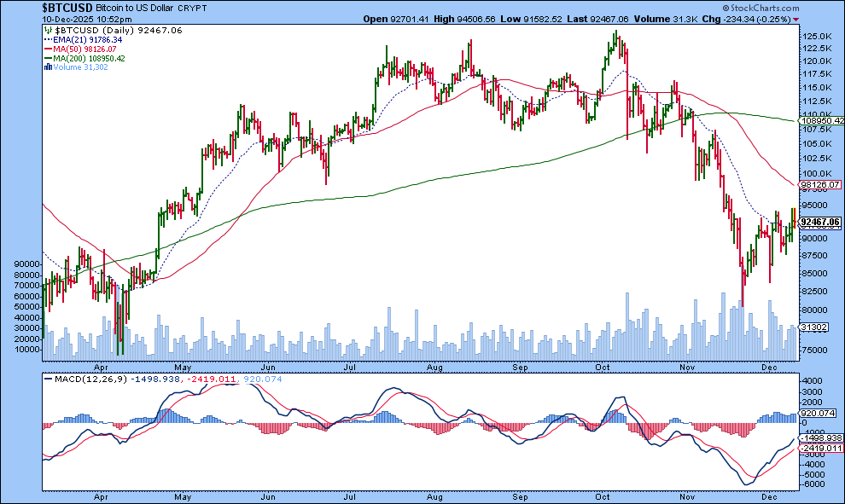Click the 92467.06 last price tag on right axis
The image size is (845, 504).
coord(821,222)
